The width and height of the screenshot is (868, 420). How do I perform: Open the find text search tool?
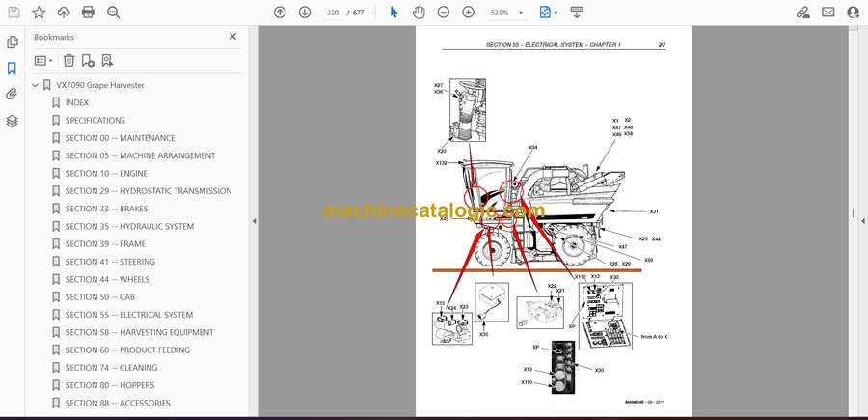coord(114,13)
